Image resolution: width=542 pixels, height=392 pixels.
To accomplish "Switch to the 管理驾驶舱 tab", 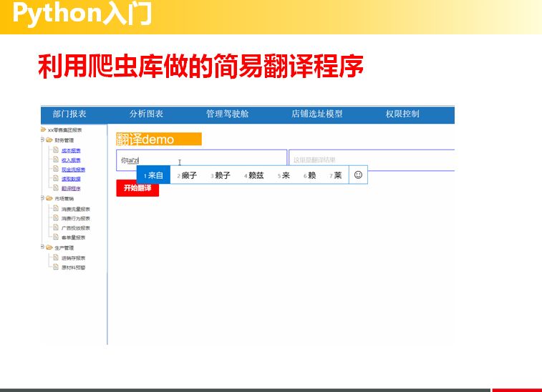I will 228,114.
